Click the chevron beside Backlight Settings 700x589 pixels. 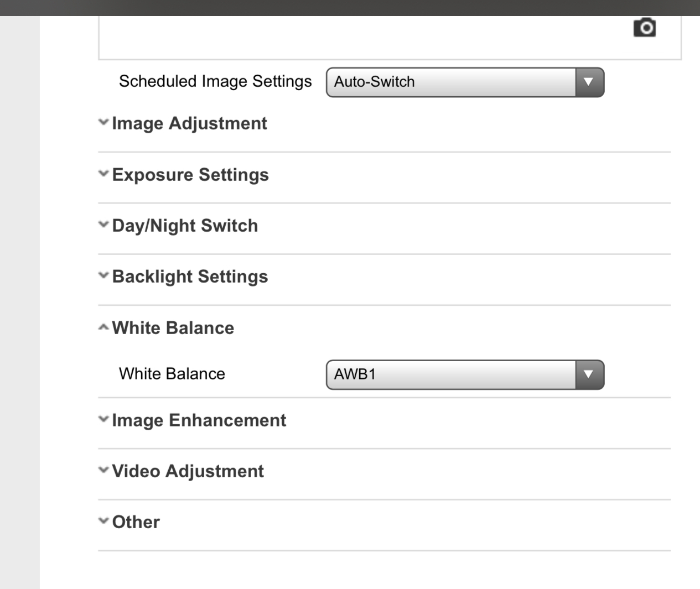[x=103, y=275]
